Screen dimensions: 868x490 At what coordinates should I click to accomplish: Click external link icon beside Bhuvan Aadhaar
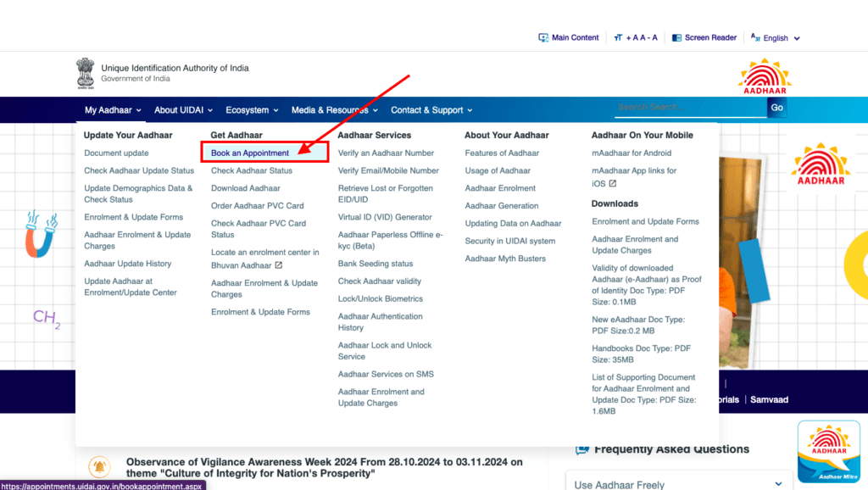coord(278,265)
